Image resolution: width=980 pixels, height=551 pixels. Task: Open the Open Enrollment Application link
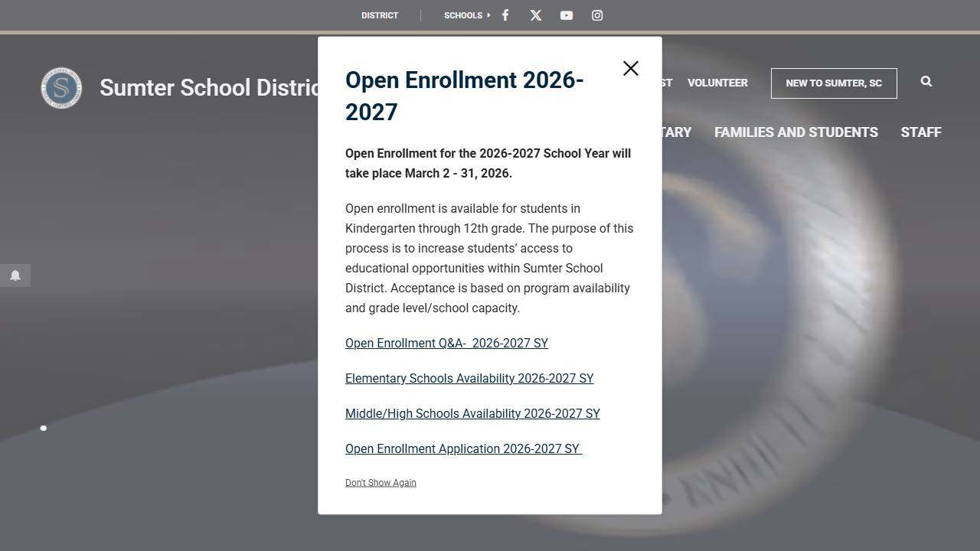(x=463, y=449)
